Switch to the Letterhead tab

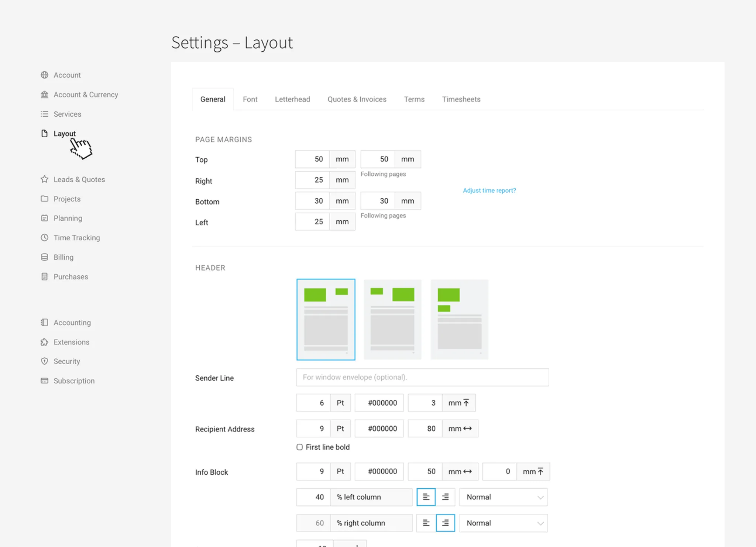coord(292,99)
